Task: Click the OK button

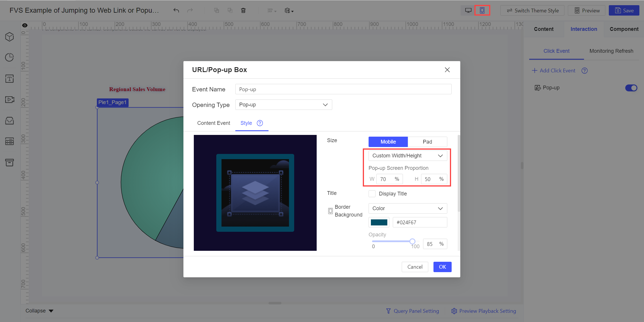Action: pos(442,267)
